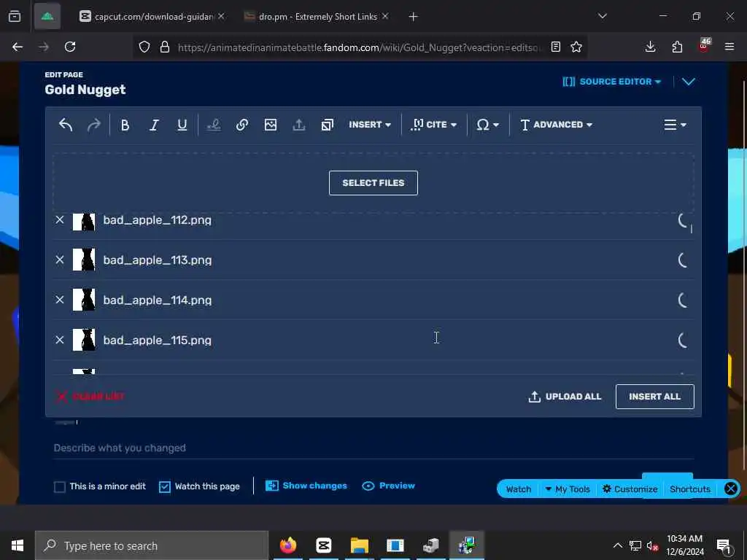
Task: Remove bad_apple_114.png from the list
Action: (60, 300)
